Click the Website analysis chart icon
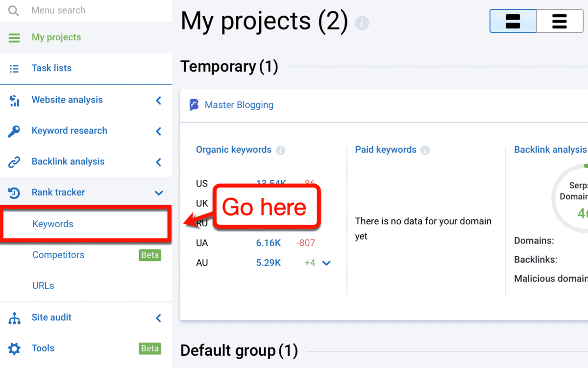Image resolution: width=588 pixels, height=368 pixels. point(14,100)
